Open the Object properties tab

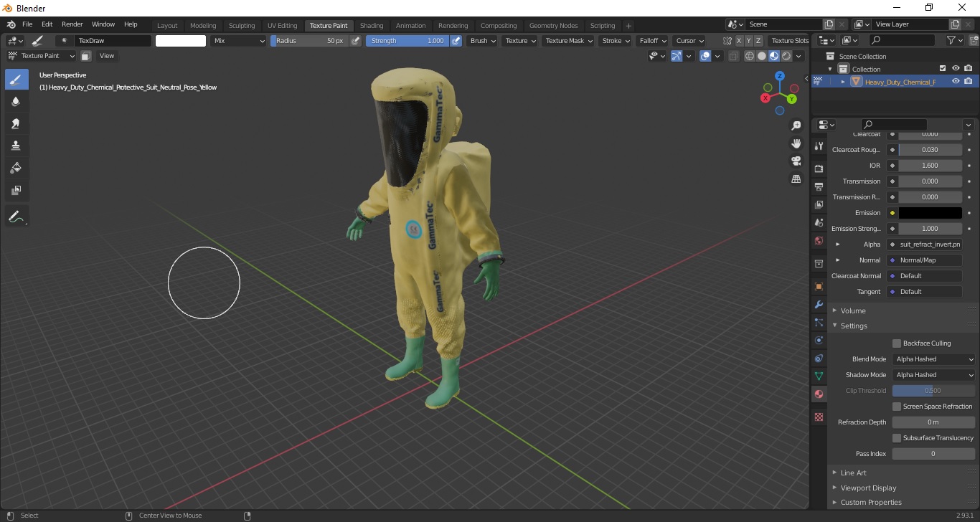point(819,287)
